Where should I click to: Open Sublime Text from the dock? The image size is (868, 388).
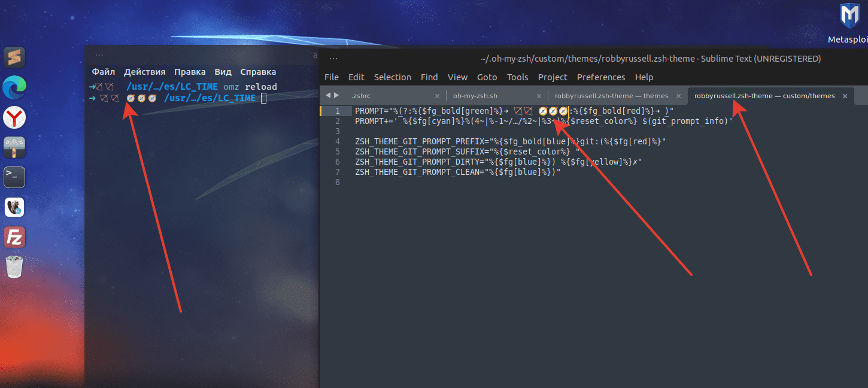14,57
